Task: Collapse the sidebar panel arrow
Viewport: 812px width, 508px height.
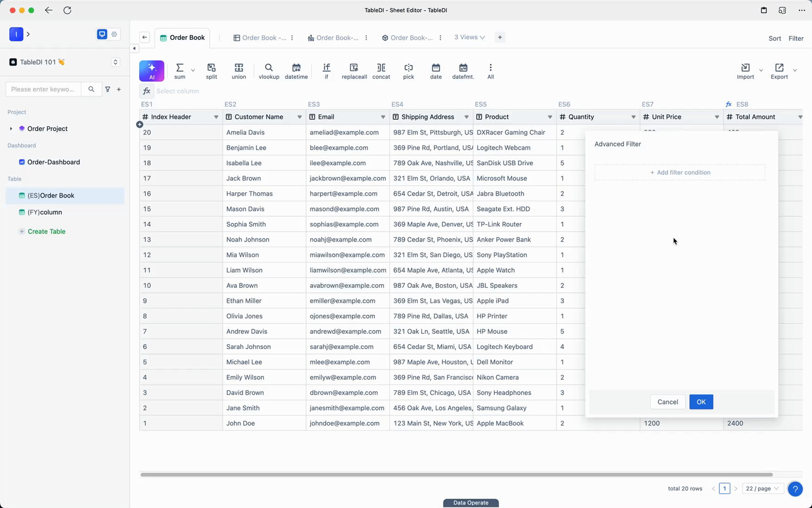Action: 134,48
